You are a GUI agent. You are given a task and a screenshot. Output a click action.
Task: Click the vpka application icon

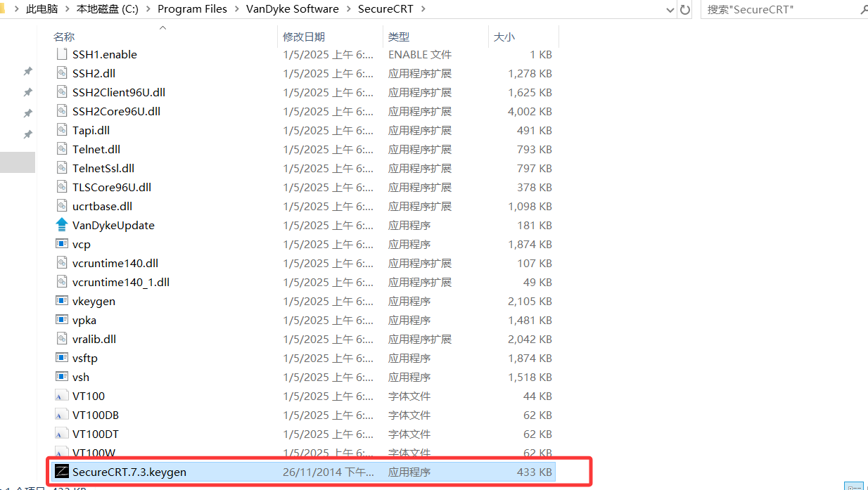point(62,320)
